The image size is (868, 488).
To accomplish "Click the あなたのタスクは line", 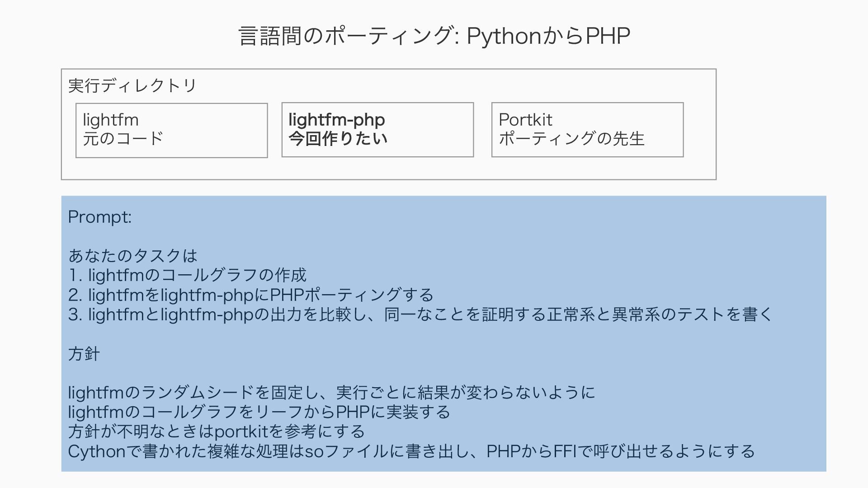I will point(133,256).
